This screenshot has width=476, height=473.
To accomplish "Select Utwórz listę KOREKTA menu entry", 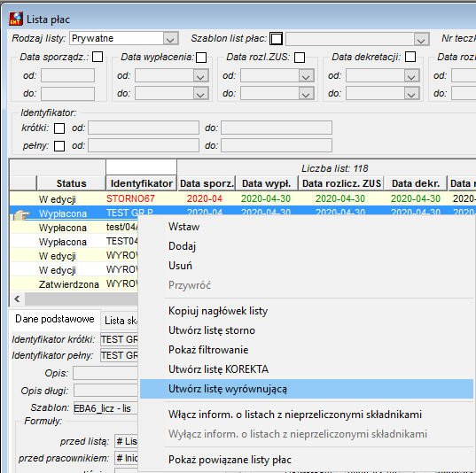I will (x=307, y=369).
